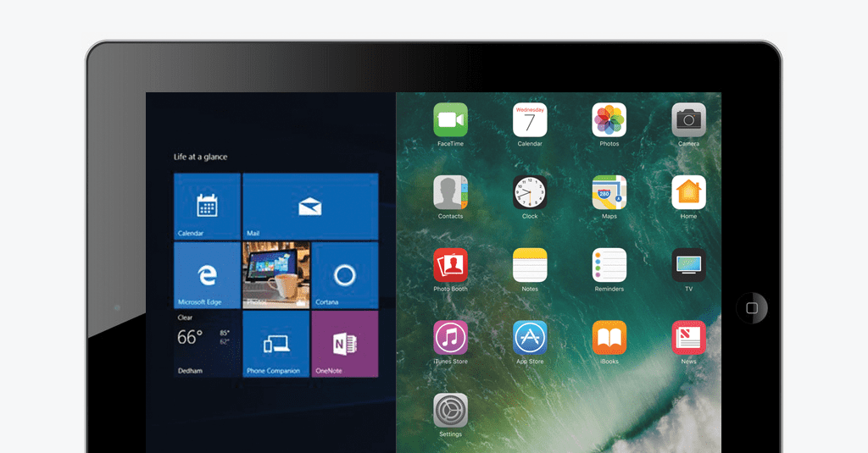Launch Photo Booth
The image size is (868, 453).
pos(450,265)
